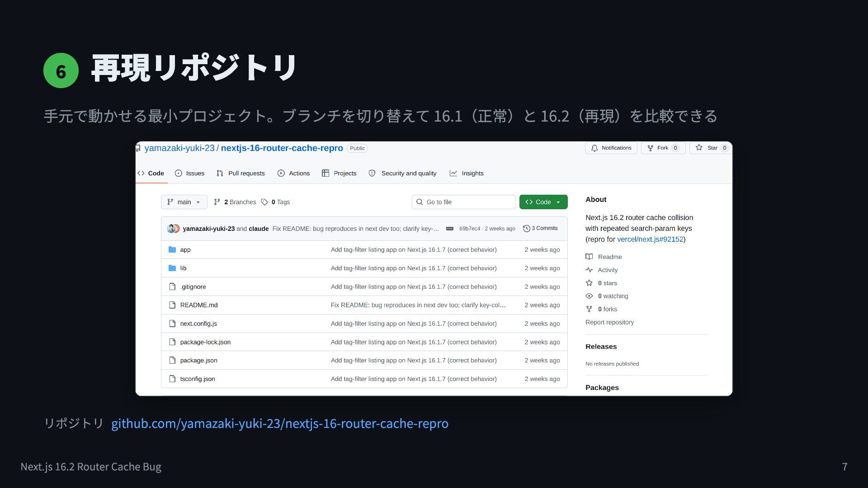
Task: View the 0 stars link
Action: pyautogui.click(x=608, y=283)
